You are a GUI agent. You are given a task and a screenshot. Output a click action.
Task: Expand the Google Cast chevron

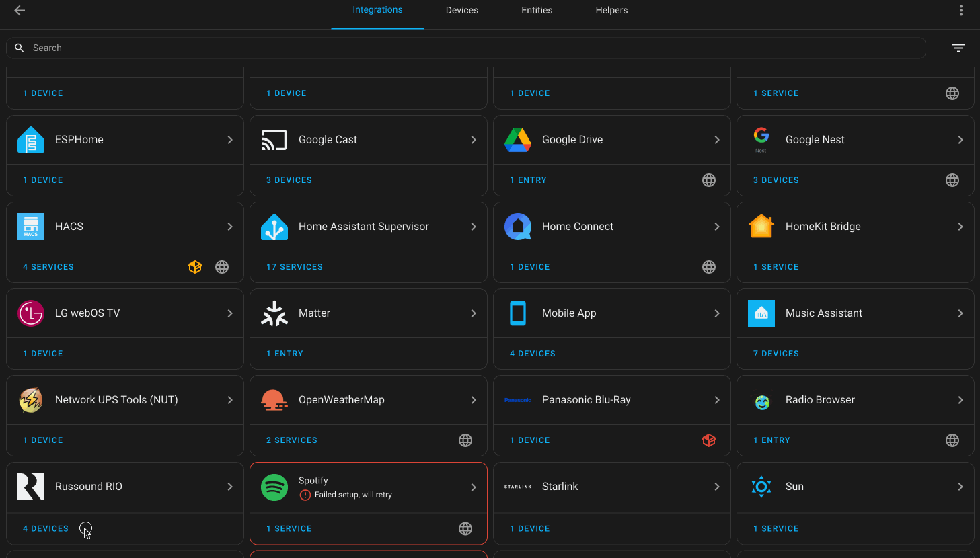pyautogui.click(x=474, y=140)
